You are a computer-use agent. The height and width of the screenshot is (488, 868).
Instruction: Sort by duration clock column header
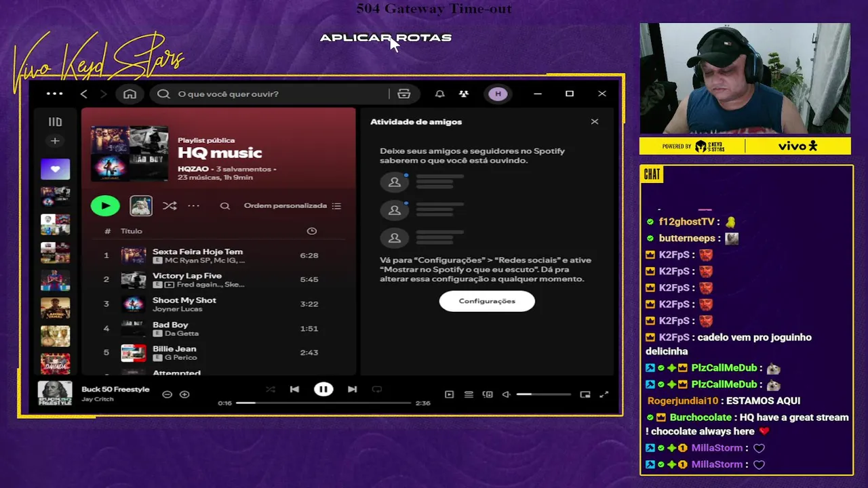[x=312, y=231]
